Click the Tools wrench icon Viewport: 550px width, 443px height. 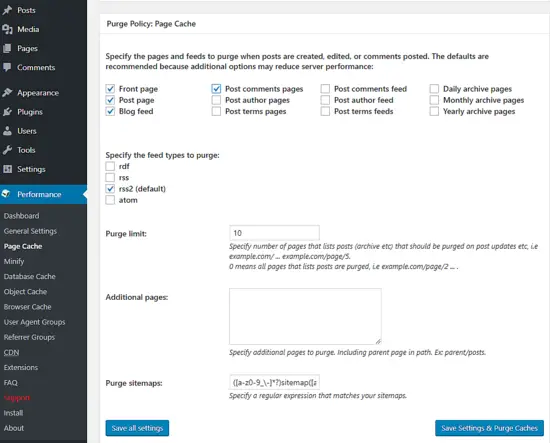click(7, 150)
